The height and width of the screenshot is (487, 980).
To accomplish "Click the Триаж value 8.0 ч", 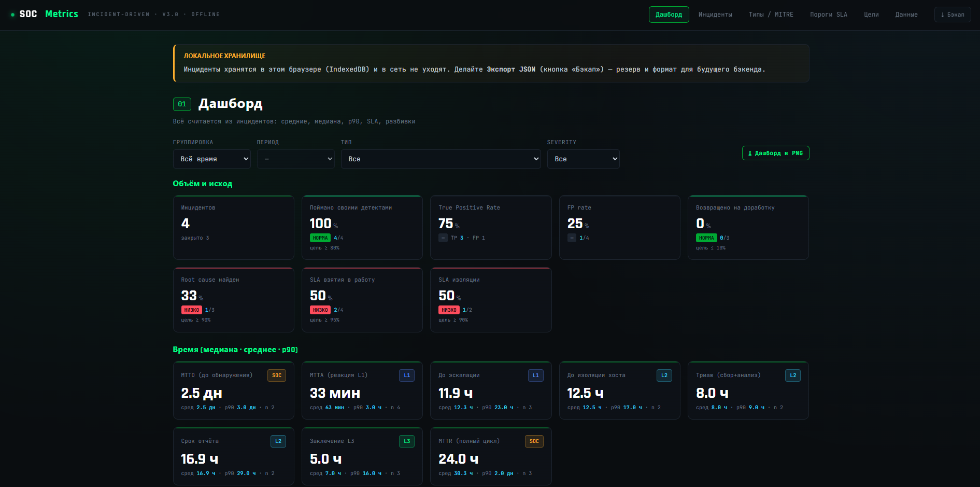I will (712, 393).
